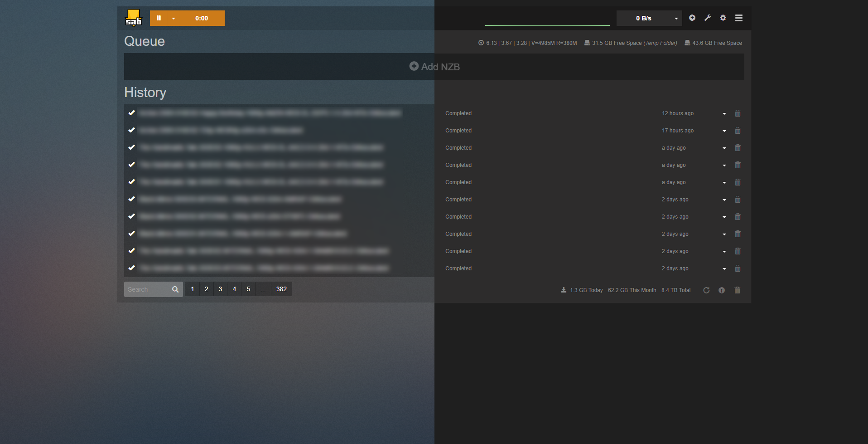The width and height of the screenshot is (868, 444).
Task: Click the plus-circle add NZB icon in the top bar
Action: 692,18
